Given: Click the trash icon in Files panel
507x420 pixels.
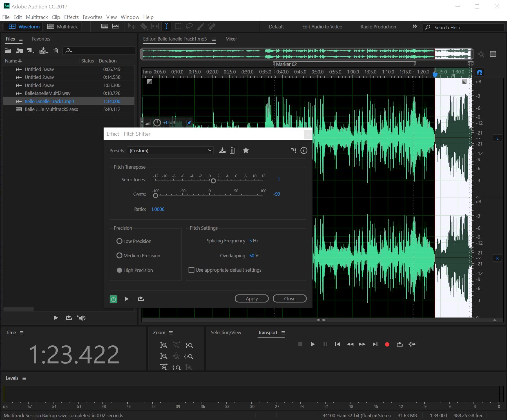Looking at the screenshot, I should (x=56, y=51).
